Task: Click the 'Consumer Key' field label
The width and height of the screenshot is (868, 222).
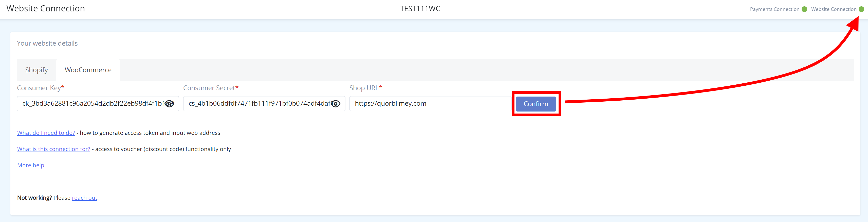Action: click(x=41, y=88)
